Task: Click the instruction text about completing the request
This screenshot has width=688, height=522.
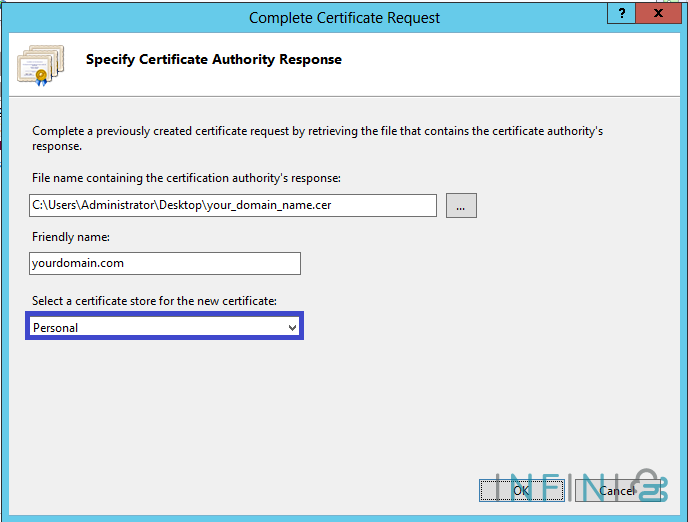Action: point(317,138)
